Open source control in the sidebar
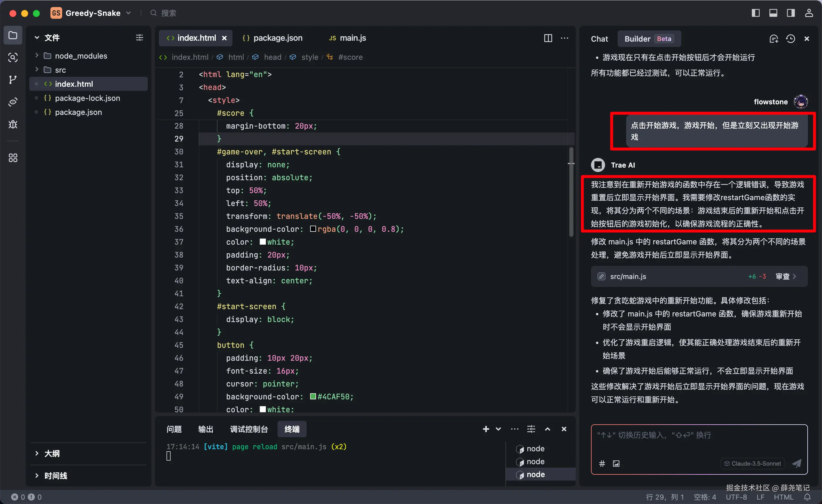 (13, 80)
